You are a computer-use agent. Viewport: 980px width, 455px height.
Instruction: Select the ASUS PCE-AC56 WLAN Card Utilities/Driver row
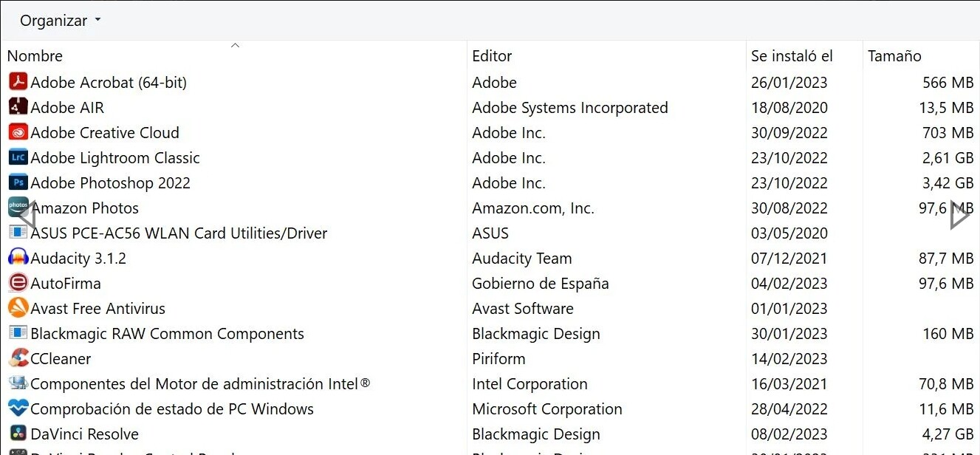pos(490,233)
